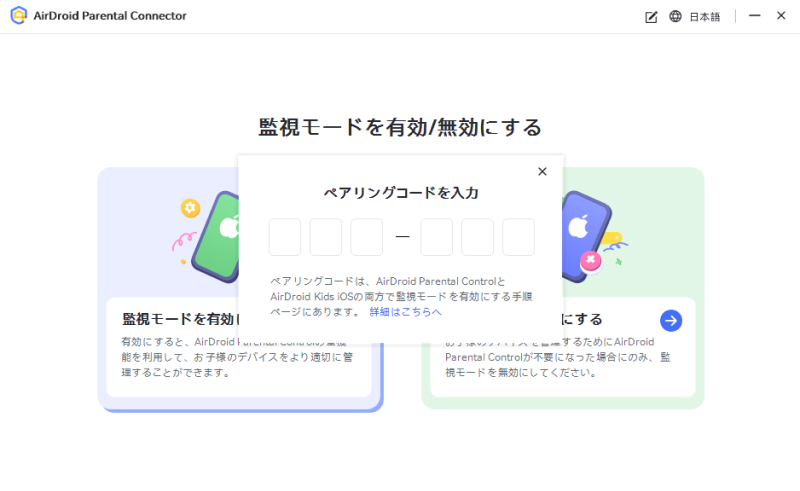The width and height of the screenshot is (800, 491).
Task: Focus the third pairing code digit box
Action: (x=366, y=237)
